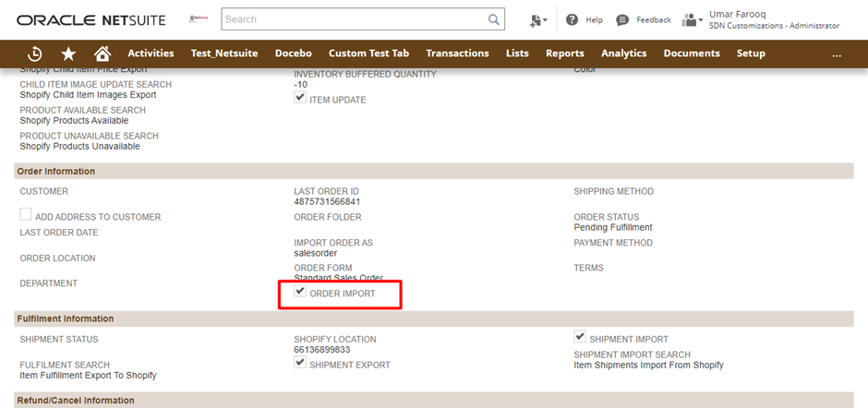868x408 pixels.
Task: Click the Oracle NetSuite logo
Action: (91, 20)
